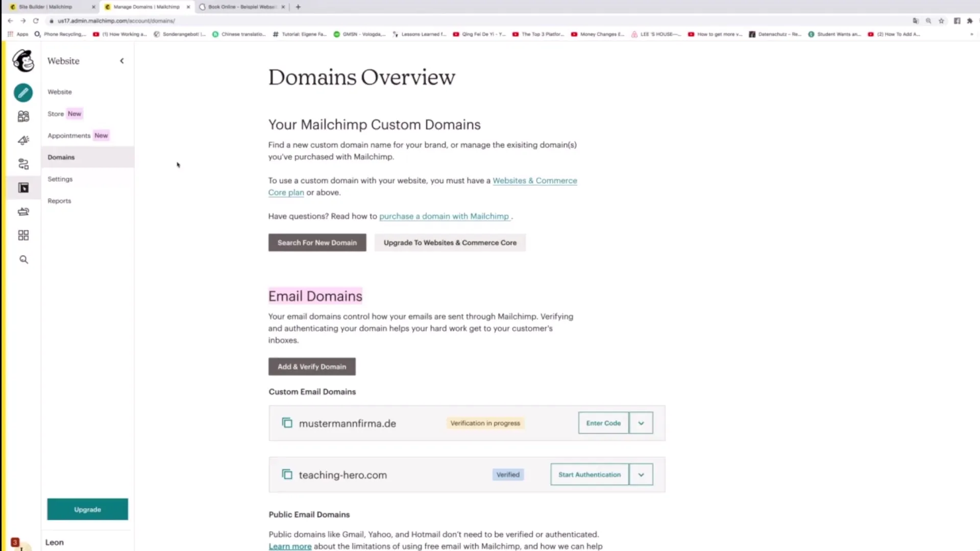This screenshot has width=980, height=551.
Task: Click the browser address bar URL
Action: (x=116, y=21)
